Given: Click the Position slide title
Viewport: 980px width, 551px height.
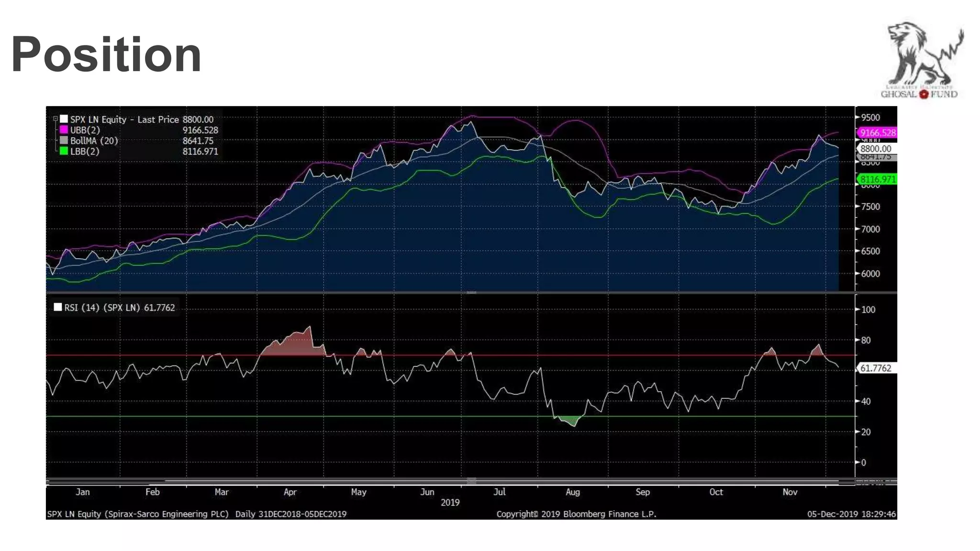Looking at the screenshot, I should pyautogui.click(x=106, y=55).
